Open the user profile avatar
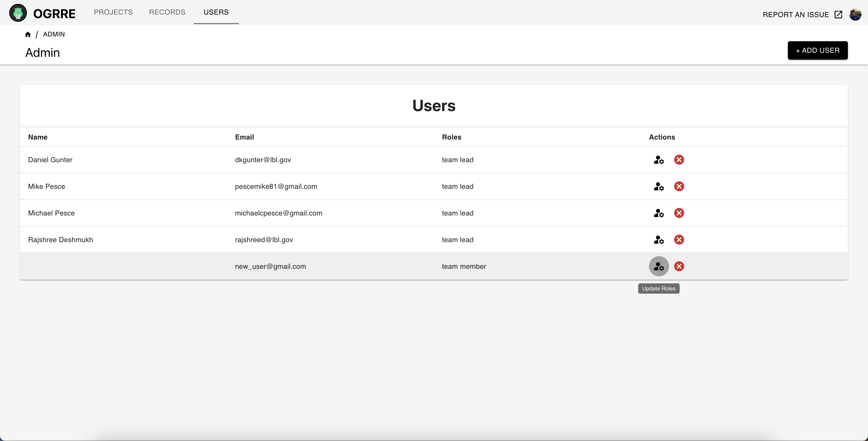 pos(855,15)
